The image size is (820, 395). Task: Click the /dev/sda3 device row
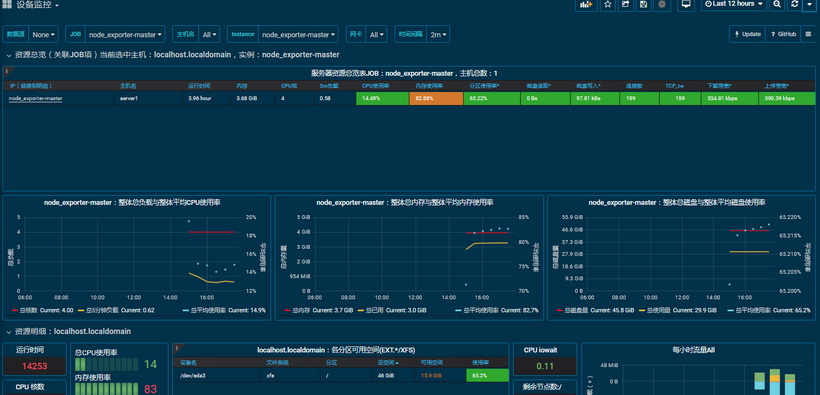[340, 375]
